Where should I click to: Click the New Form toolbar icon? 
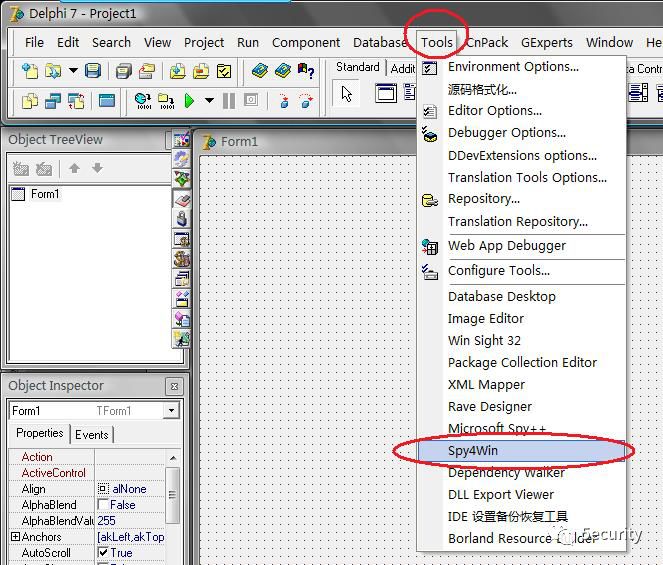tap(107, 101)
